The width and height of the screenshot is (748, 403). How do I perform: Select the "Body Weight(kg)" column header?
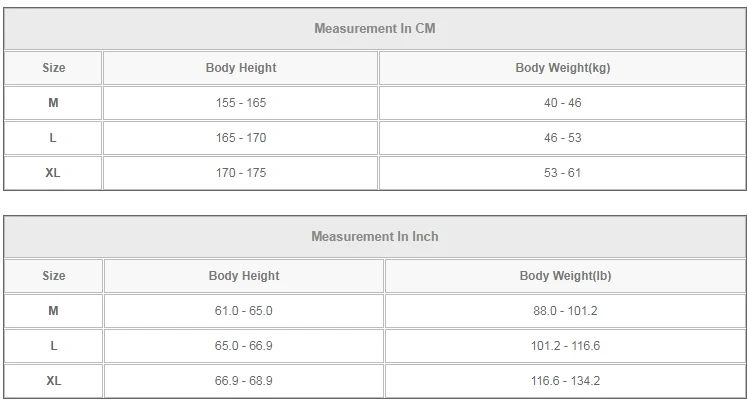562,68
